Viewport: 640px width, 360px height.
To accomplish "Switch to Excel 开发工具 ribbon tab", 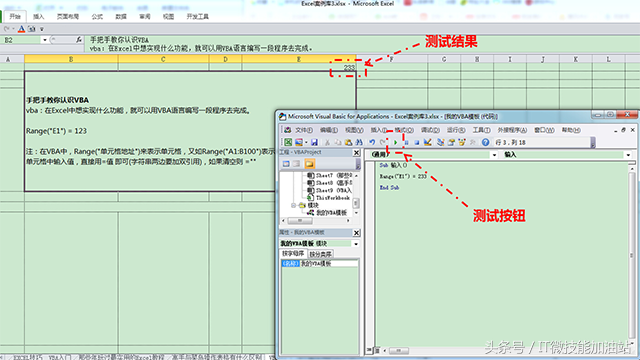I will (198, 17).
